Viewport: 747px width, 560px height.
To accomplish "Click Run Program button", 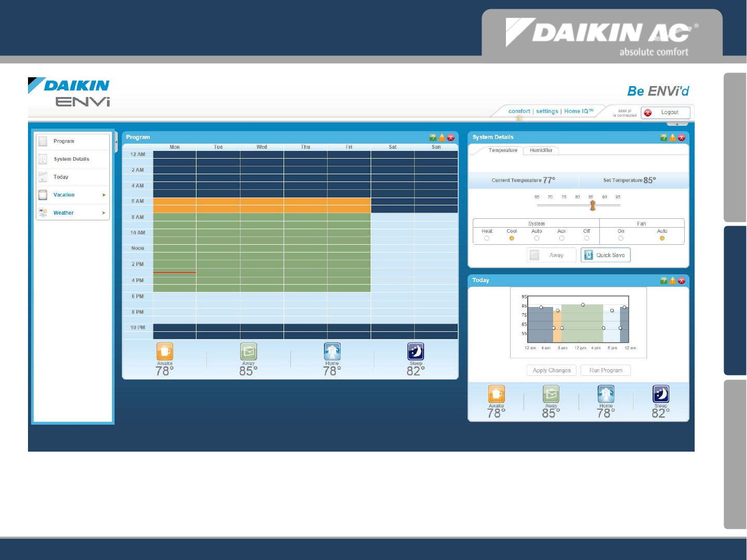I will click(x=606, y=370).
